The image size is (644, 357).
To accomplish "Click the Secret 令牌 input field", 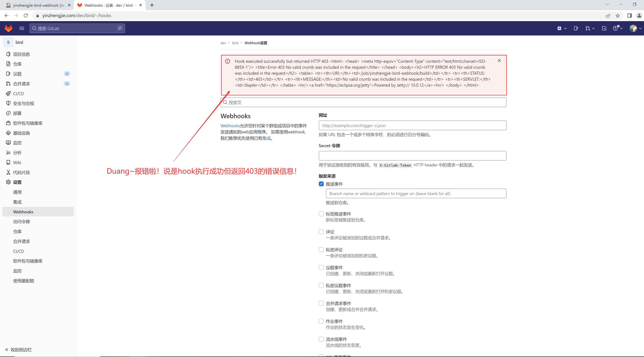I will [412, 156].
